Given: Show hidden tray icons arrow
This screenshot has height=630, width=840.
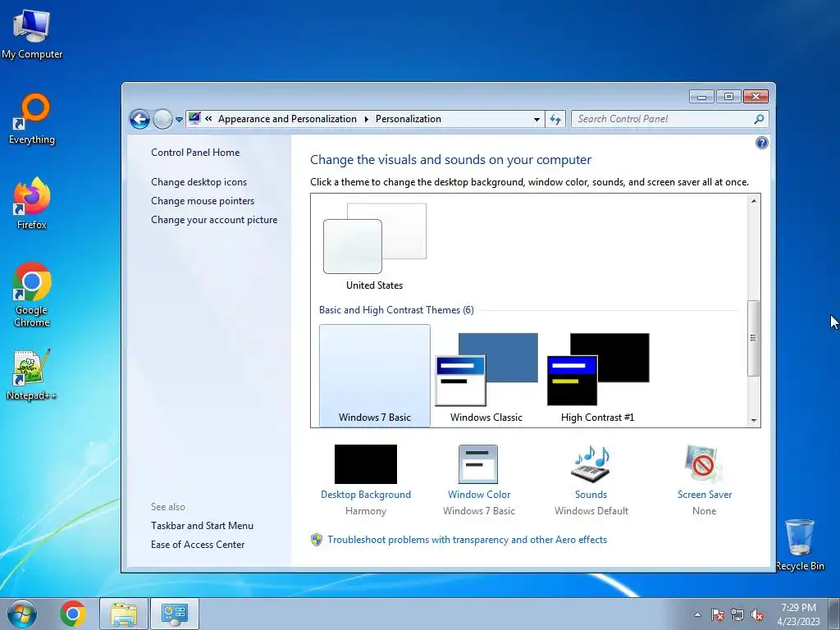Looking at the screenshot, I should tap(697, 614).
